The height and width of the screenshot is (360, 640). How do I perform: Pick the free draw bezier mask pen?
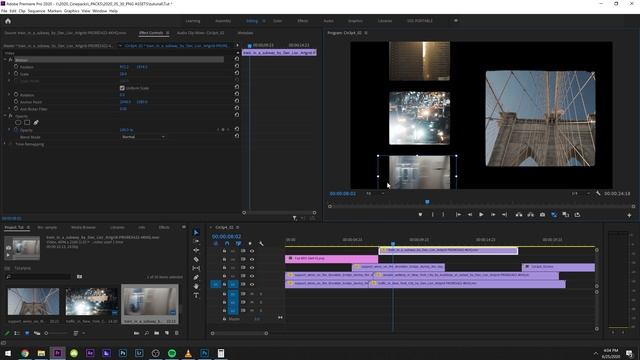coord(36,122)
